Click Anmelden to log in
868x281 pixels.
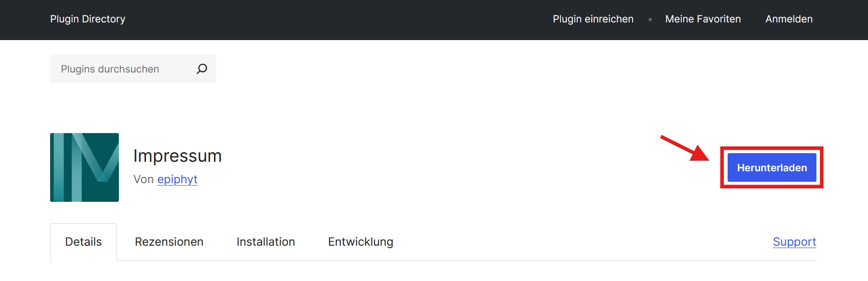(789, 19)
